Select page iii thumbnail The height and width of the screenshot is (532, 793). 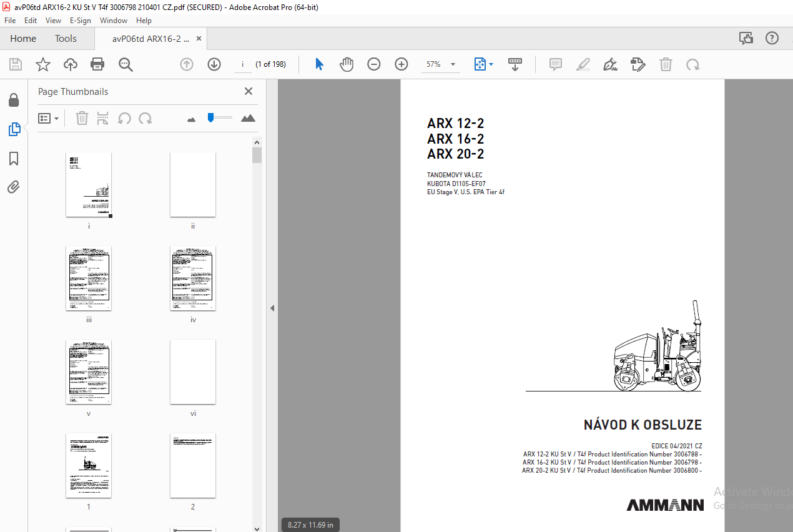[x=89, y=278]
